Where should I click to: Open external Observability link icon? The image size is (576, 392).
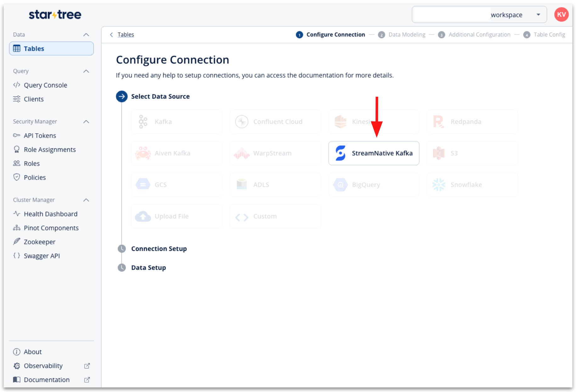(x=87, y=366)
